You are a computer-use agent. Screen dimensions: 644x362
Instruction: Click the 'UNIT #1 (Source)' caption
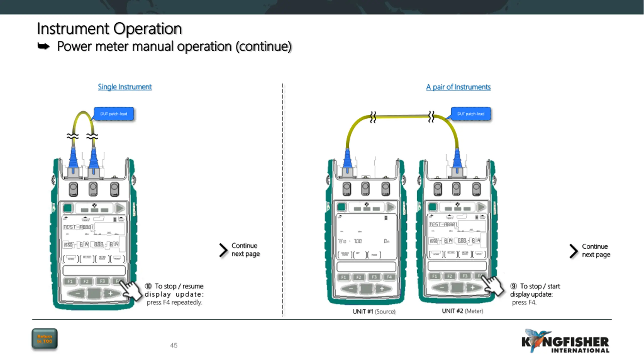(x=374, y=311)
